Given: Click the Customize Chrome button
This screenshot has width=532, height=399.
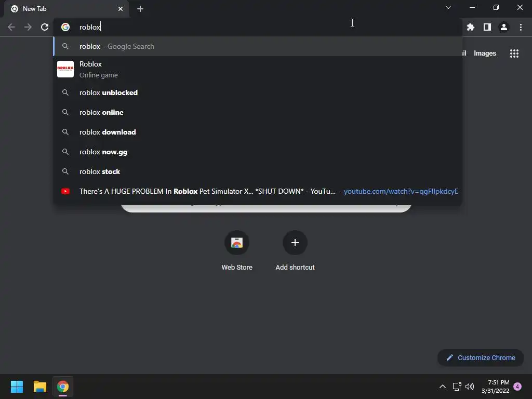Looking at the screenshot, I should point(481,357).
